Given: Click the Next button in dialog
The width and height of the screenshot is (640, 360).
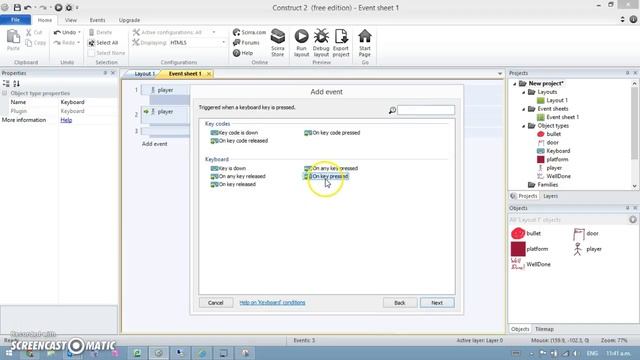Looking at the screenshot, I should pos(437,303).
